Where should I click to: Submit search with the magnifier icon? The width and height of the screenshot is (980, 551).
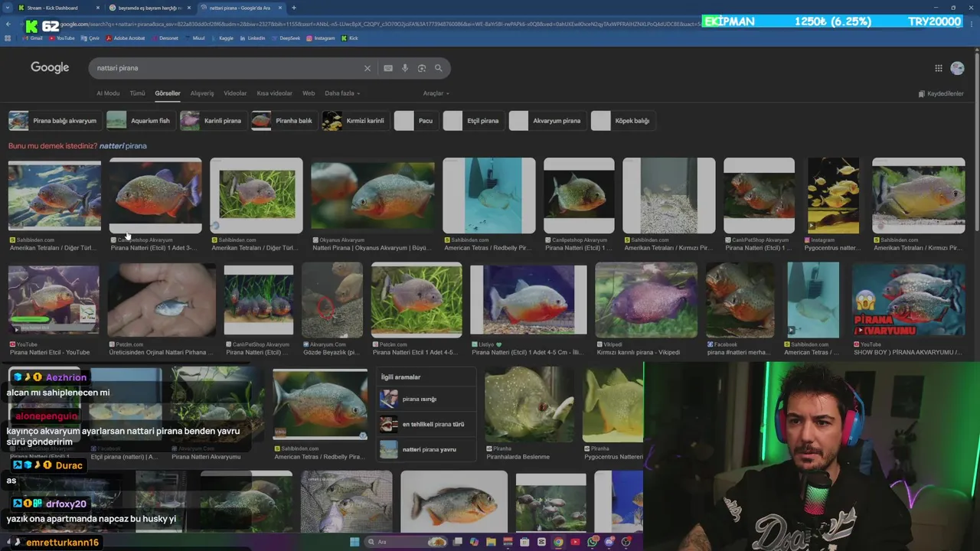click(439, 68)
